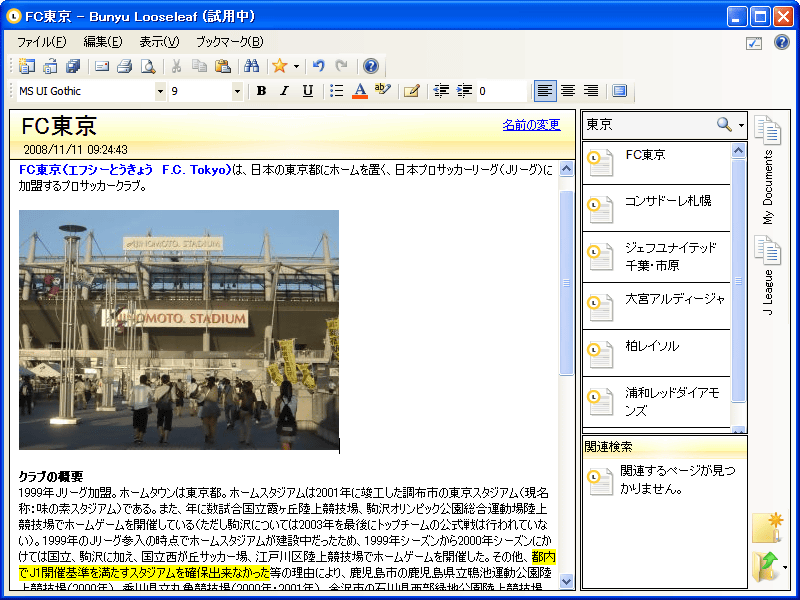Click the search box containing 東京
The width and height of the screenshot is (800, 600).
click(x=649, y=124)
